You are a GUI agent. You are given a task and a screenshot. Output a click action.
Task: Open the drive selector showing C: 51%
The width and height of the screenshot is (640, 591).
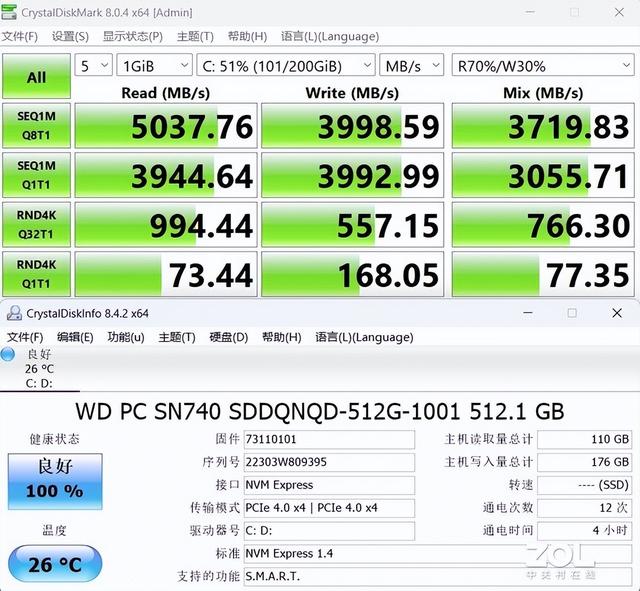coord(286,65)
